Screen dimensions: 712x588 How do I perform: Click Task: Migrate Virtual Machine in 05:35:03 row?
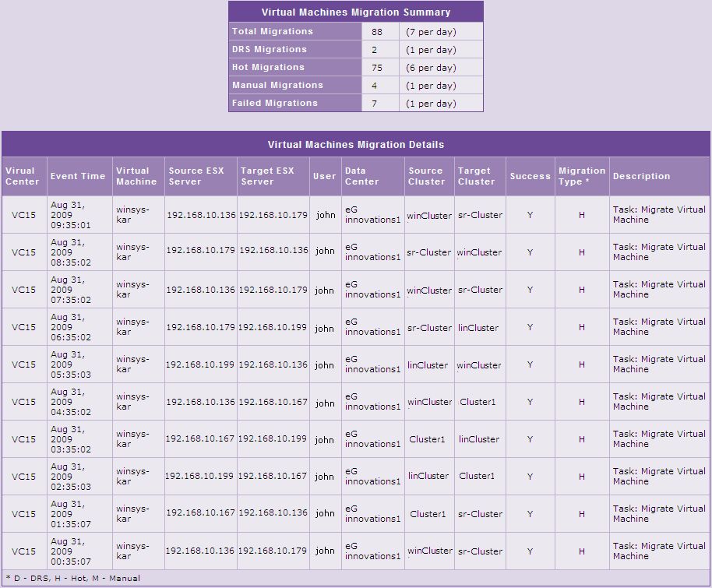click(x=659, y=364)
